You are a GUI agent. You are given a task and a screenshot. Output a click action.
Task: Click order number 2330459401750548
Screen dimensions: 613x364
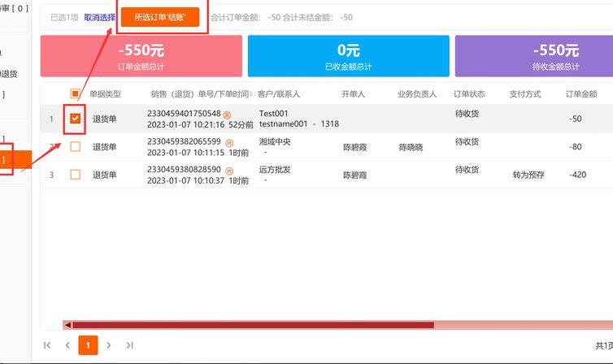click(x=184, y=113)
